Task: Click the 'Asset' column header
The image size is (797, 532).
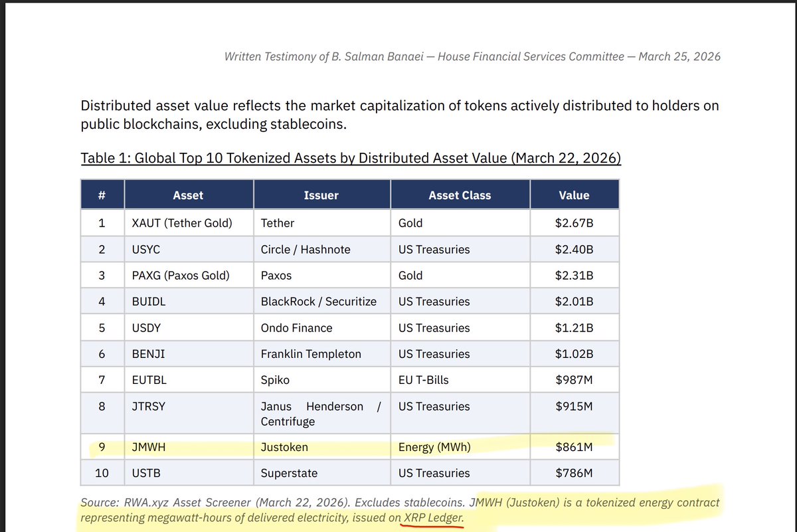Action: click(x=188, y=195)
